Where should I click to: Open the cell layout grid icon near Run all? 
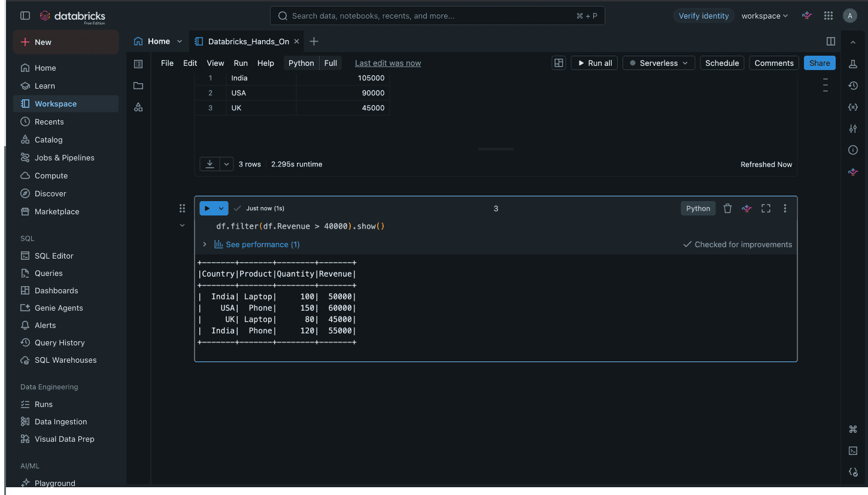(x=559, y=63)
